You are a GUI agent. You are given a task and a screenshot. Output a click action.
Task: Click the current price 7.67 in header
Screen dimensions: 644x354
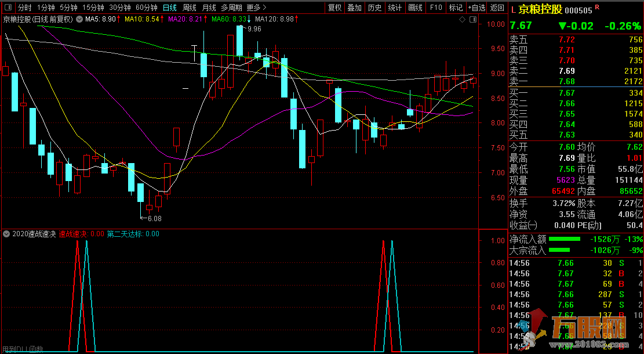(x=521, y=26)
